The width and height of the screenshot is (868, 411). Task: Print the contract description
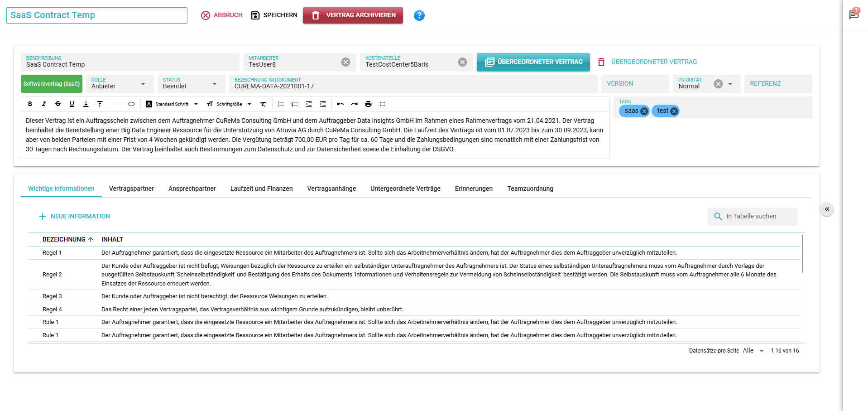(x=368, y=104)
